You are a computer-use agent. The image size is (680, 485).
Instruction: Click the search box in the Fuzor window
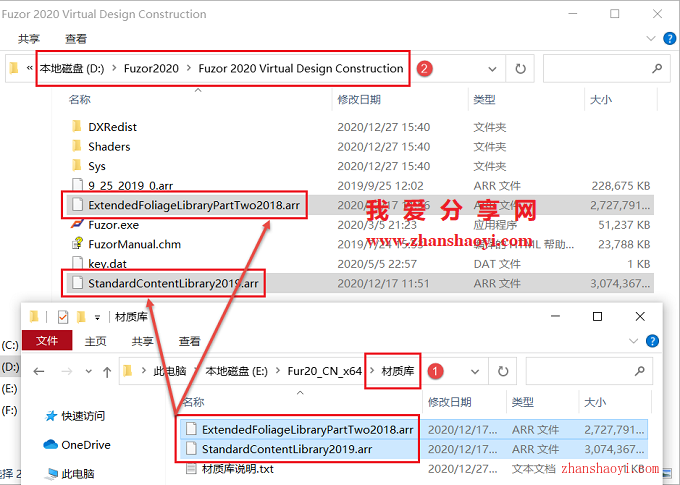coord(609,69)
